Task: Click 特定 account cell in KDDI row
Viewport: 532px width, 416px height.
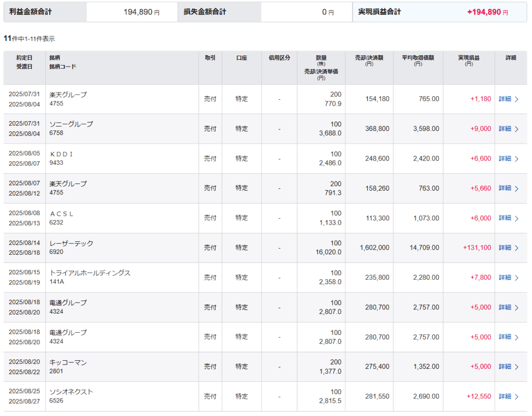Action: [242, 159]
